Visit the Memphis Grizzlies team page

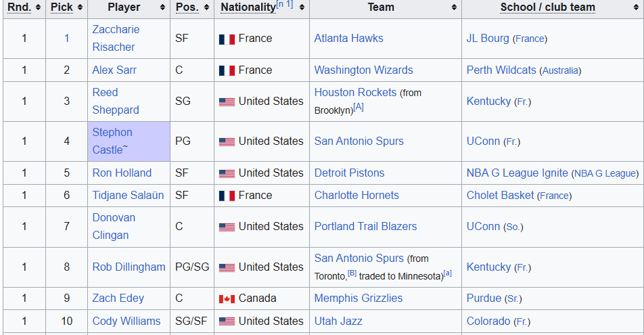coord(359,298)
